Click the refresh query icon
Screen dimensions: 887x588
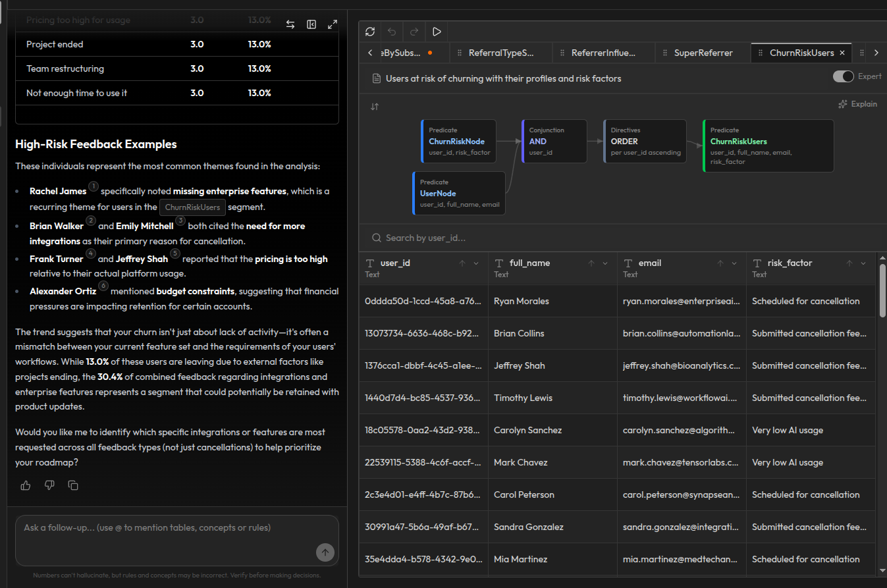(369, 31)
